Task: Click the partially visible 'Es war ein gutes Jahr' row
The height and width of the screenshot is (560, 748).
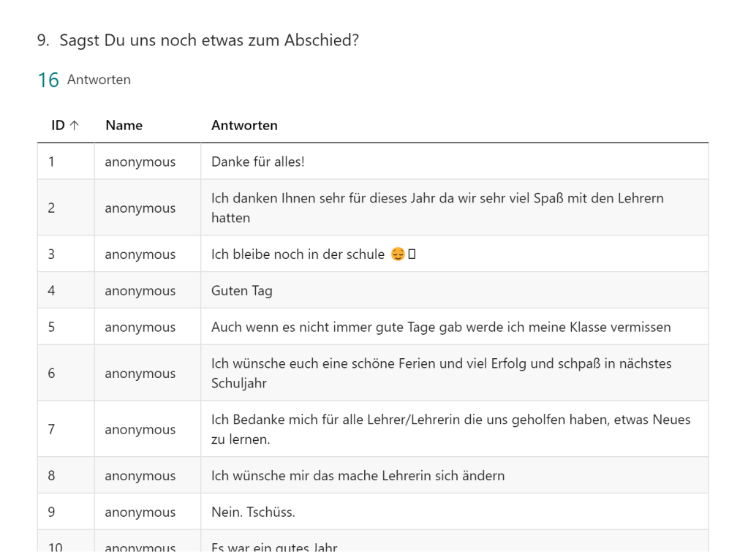Action: pyautogui.click(x=274, y=546)
